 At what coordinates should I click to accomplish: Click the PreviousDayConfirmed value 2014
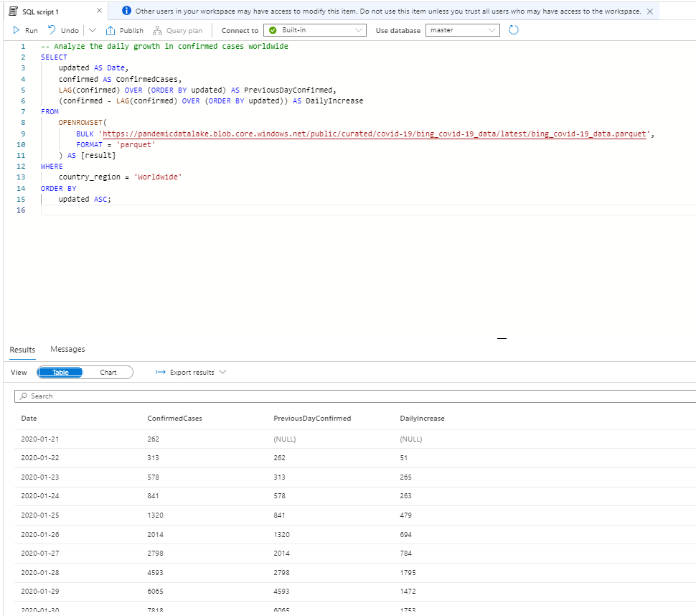coord(281,554)
